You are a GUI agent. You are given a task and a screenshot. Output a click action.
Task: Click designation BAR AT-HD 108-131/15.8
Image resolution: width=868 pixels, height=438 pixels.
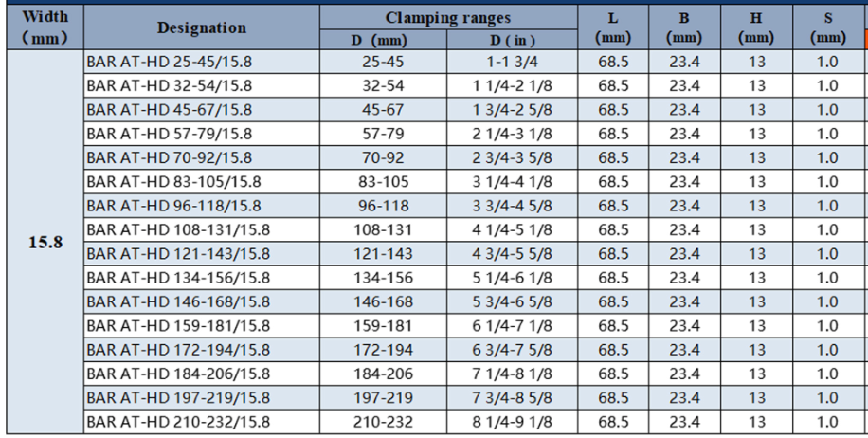(176, 229)
